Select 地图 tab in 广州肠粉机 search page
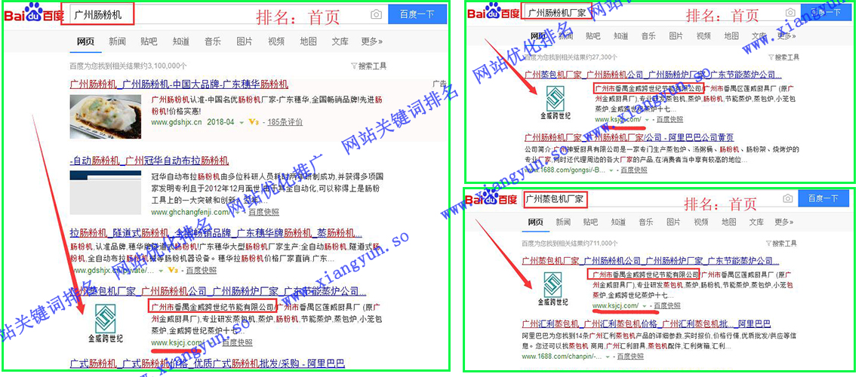Viewport: 868px width, 377px height. 309,41
